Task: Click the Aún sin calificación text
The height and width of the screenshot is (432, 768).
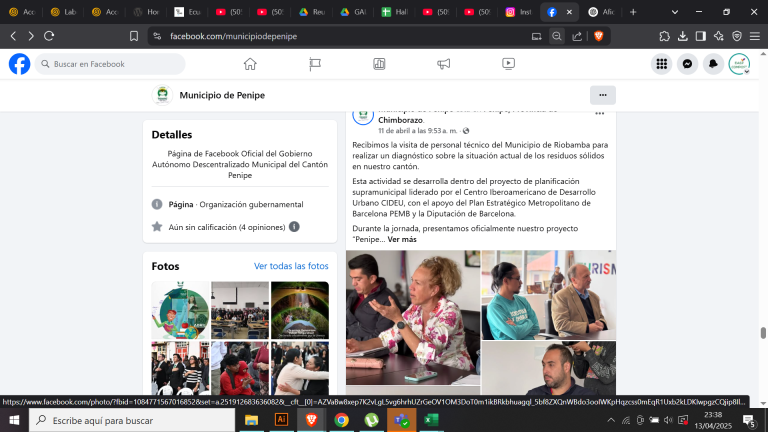Action: [x=227, y=227]
